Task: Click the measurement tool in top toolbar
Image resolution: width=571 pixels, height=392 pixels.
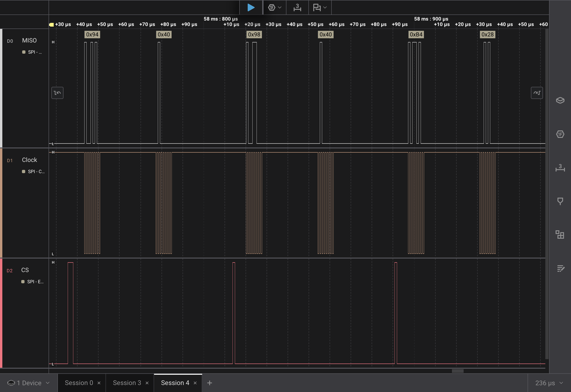Action: (x=297, y=7)
